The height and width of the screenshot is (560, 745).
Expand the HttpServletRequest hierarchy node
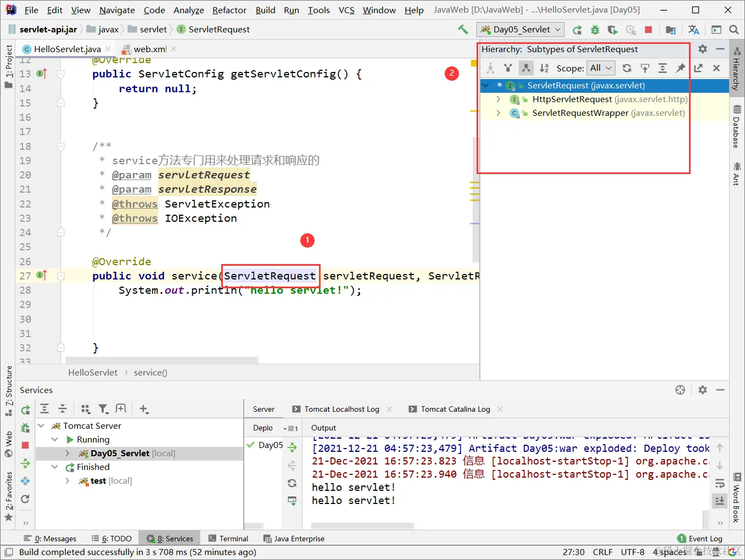[498, 99]
